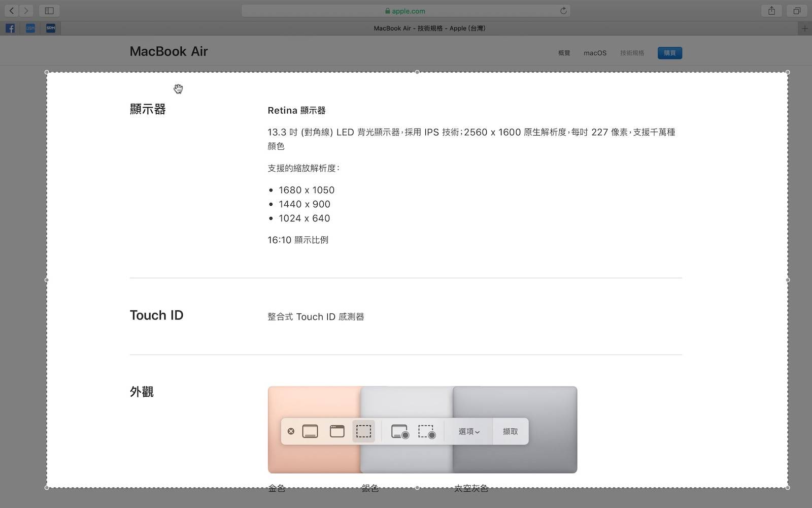812x508 pixels.
Task: Click the 銀色 color label
Action: point(370,488)
